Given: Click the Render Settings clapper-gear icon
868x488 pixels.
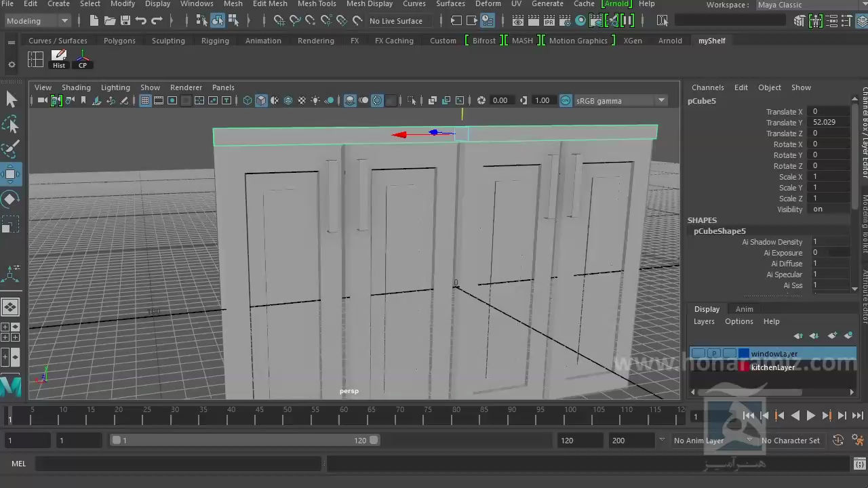Looking at the screenshot, I should click(565, 21).
